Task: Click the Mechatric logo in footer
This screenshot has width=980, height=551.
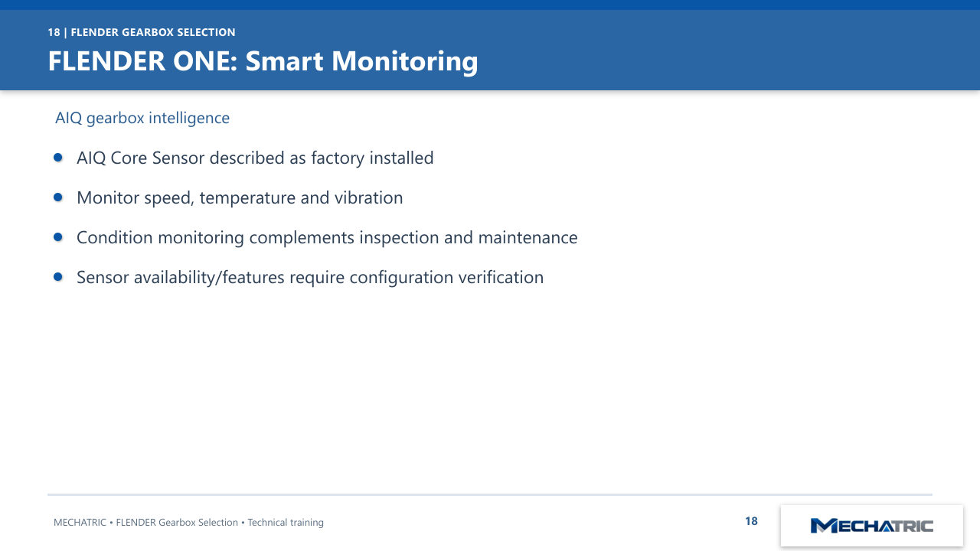Action: [871, 526]
